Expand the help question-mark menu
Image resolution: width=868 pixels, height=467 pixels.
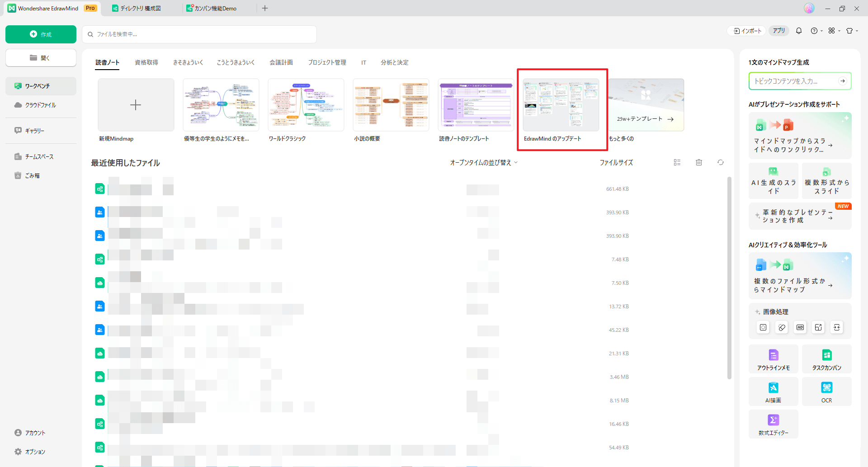click(816, 31)
